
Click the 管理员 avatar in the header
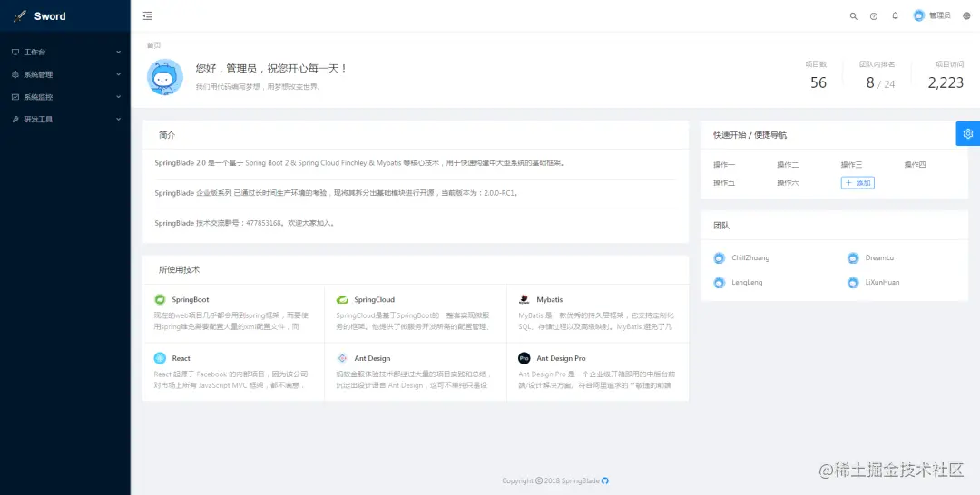tap(918, 15)
